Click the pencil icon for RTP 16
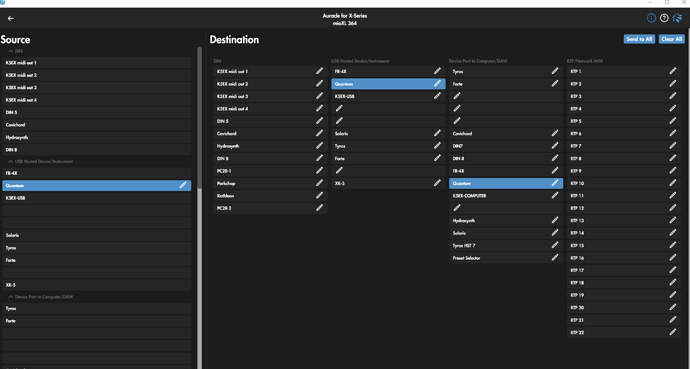 (673, 258)
